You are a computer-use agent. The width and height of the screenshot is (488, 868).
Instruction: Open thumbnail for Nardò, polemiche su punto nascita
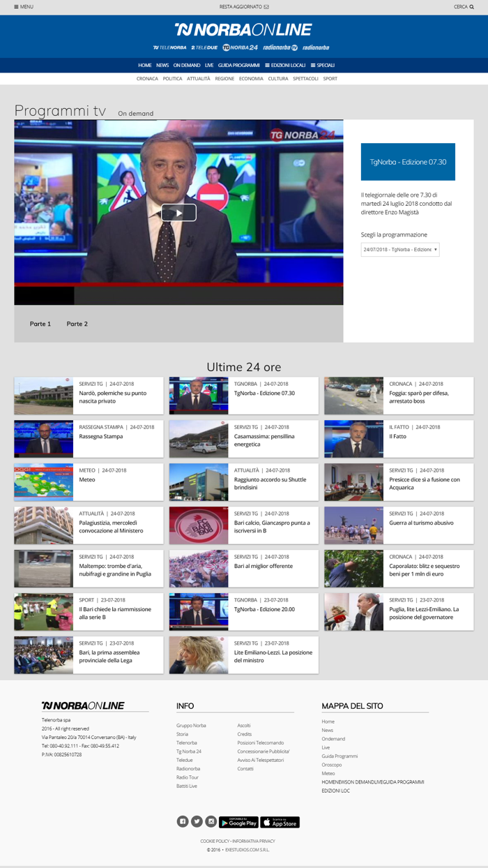(x=43, y=396)
